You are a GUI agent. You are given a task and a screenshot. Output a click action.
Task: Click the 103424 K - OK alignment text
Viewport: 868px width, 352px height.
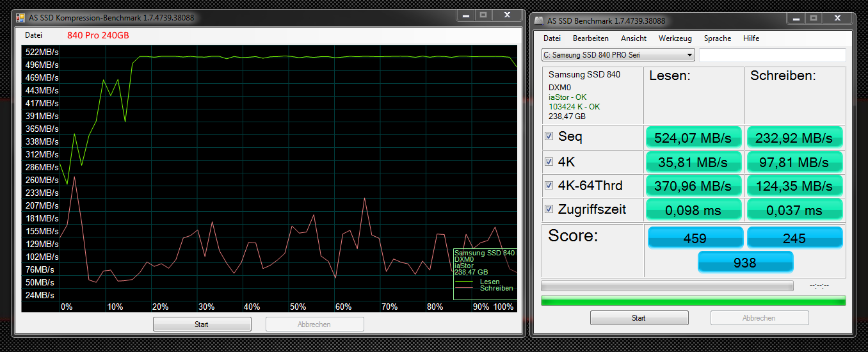click(x=574, y=107)
